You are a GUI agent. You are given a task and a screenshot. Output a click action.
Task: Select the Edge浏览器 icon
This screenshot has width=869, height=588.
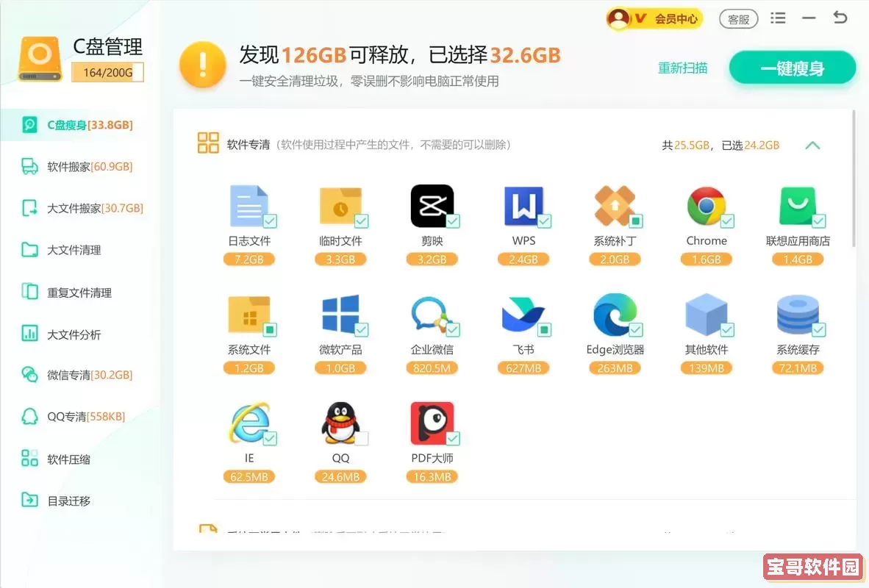615,315
